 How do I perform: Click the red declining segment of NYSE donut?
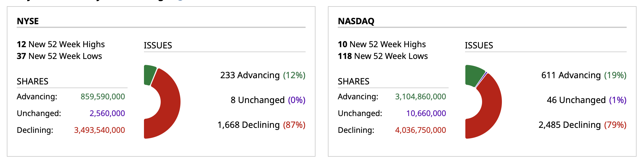coord(170,102)
